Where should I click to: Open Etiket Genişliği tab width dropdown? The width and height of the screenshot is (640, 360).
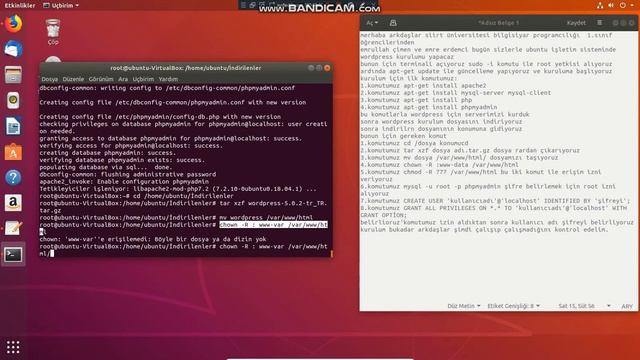pyautogui.click(x=513, y=306)
